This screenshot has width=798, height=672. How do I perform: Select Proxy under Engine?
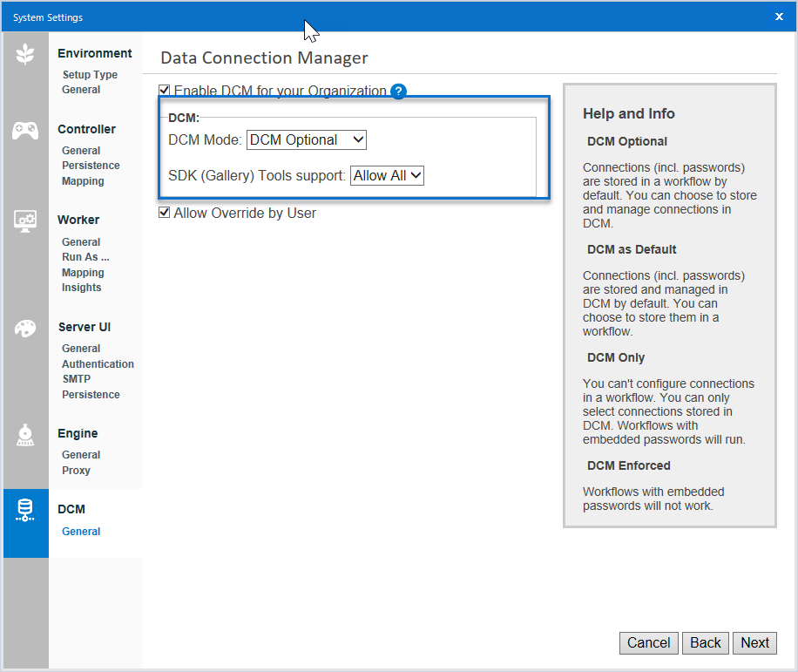click(76, 470)
